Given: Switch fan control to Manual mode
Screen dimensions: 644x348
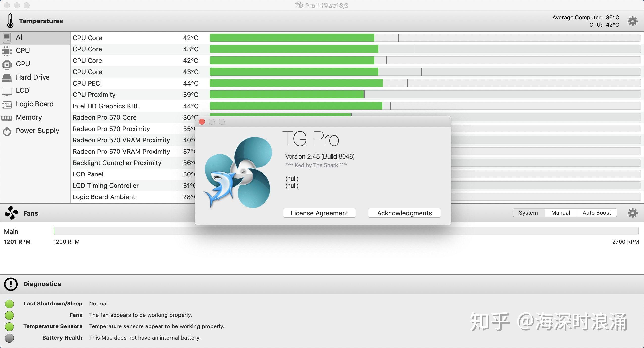Looking at the screenshot, I should coord(561,213).
